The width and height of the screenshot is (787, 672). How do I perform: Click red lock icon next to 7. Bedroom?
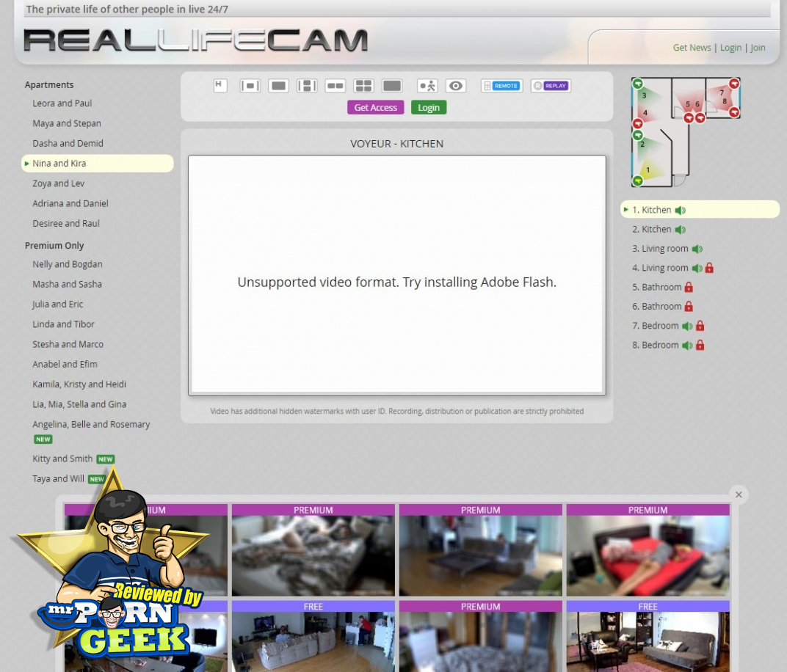coord(700,326)
